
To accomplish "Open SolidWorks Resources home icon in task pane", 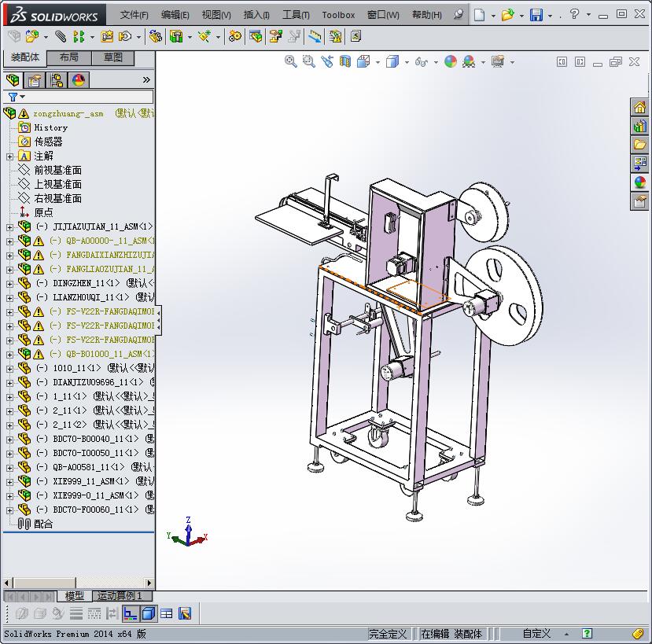I will coord(639,108).
